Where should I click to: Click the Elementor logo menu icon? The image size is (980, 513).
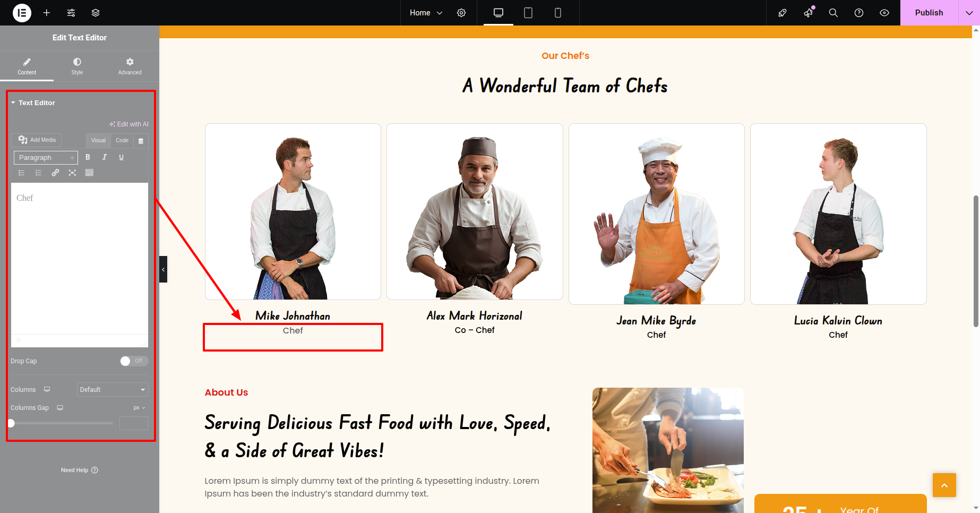[x=22, y=13]
